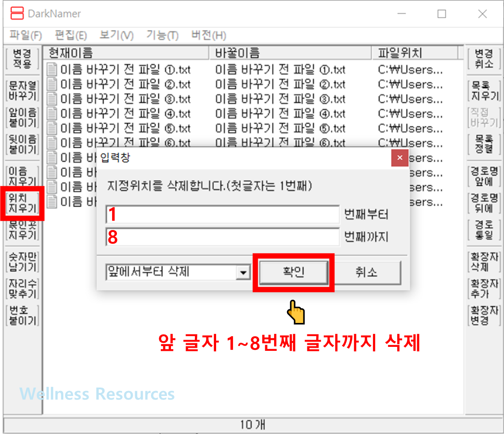Click 번호 붙이기 button
Viewport: 504px width, 434px height.
coord(22,315)
